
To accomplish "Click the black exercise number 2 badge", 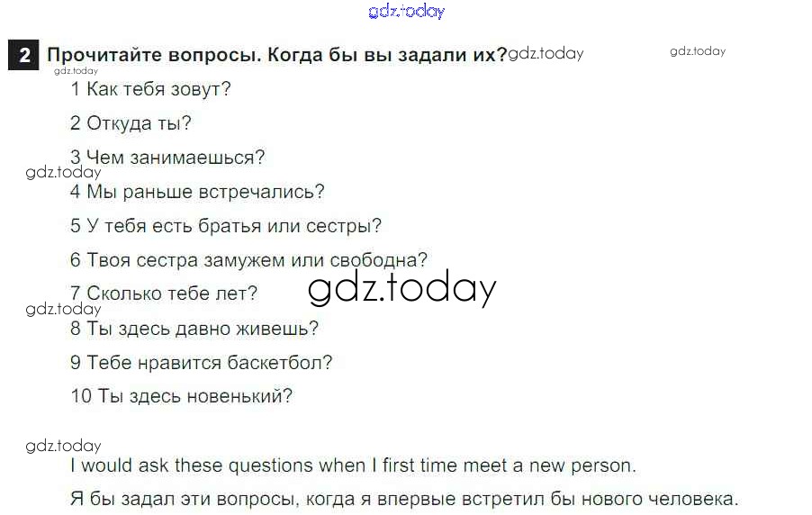I will (x=23, y=55).
